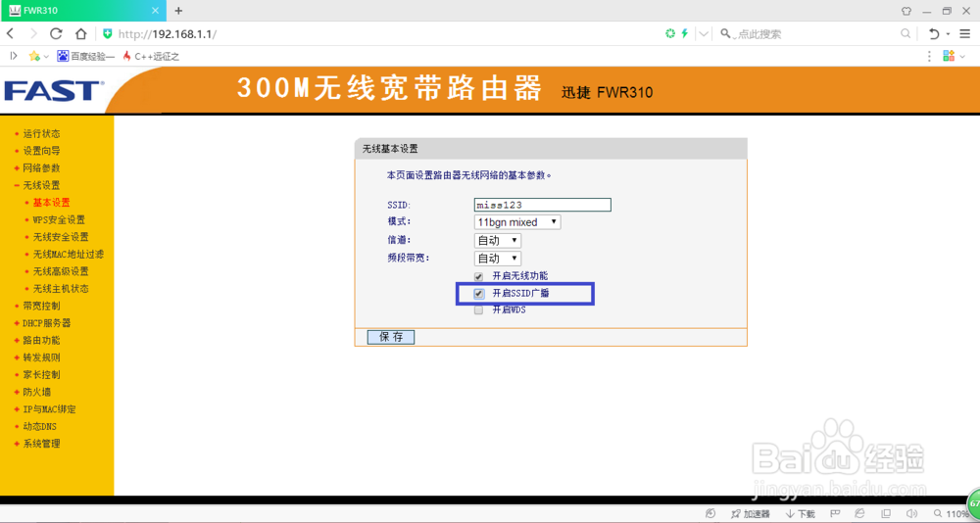Open the 信道 dropdown set to 自动

[498, 241]
